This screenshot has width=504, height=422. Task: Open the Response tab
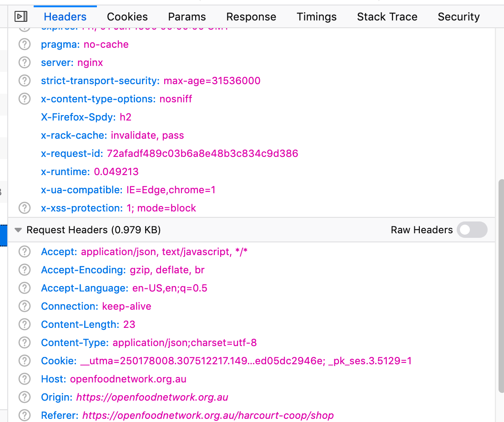click(251, 17)
